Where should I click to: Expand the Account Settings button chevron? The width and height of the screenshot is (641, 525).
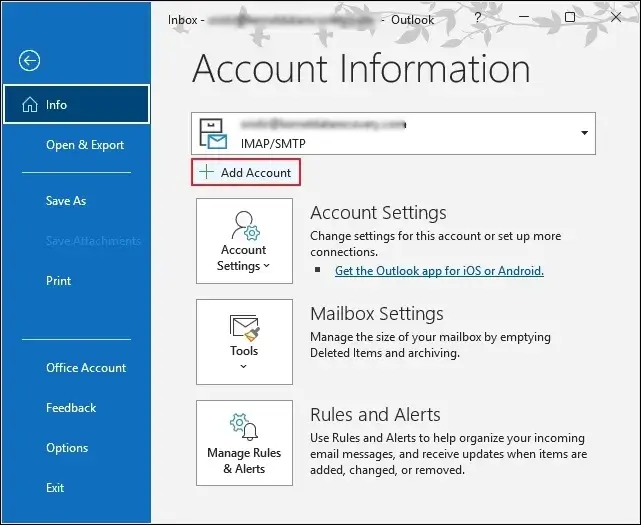coord(267,266)
